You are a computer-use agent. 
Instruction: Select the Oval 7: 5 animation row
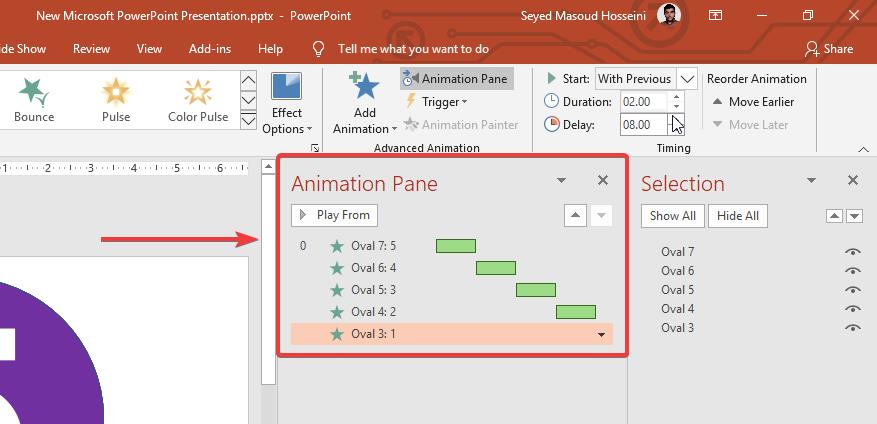[452, 246]
